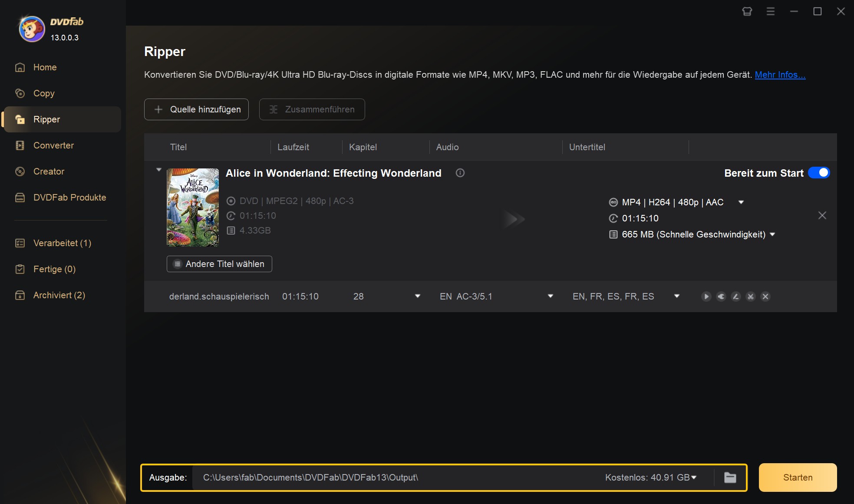Open the video edit pencil icon
The height and width of the screenshot is (504, 854).
coord(736,296)
